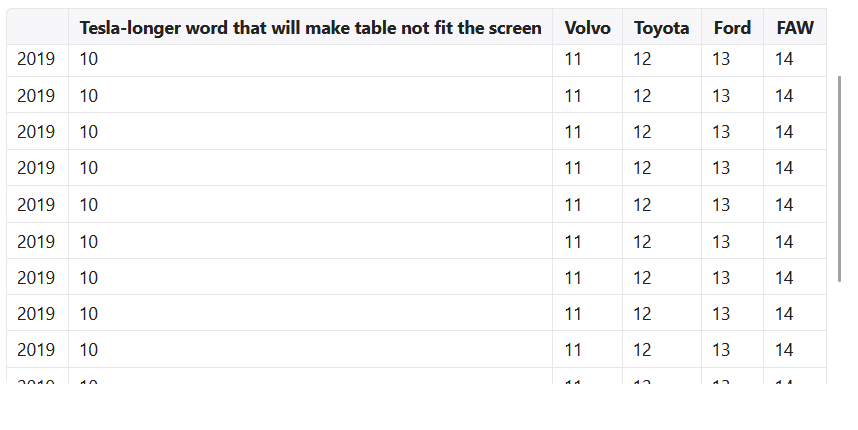Select FAW value 14 in first row
Viewport: 858px width, 430px height.
click(x=784, y=60)
